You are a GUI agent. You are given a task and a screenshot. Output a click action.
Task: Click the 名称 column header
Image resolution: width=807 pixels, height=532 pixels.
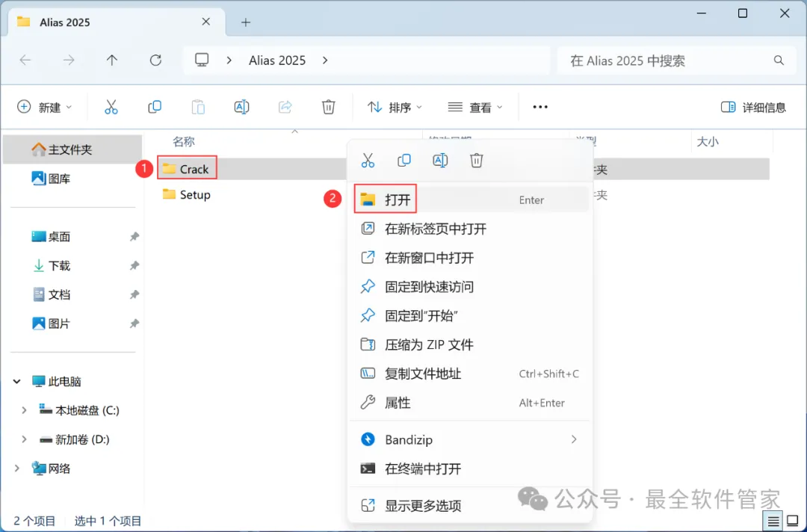pyautogui.click(x=184, y=141)
